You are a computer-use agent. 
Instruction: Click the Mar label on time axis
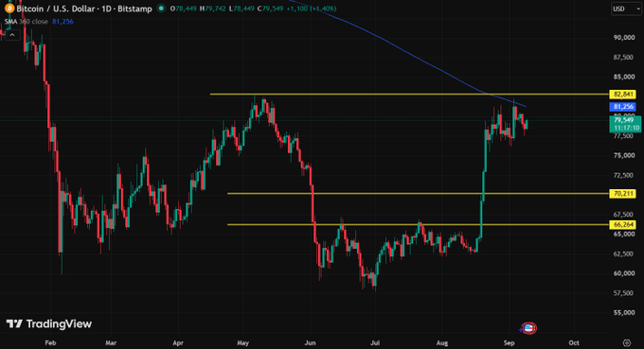(x=111, y=342)
